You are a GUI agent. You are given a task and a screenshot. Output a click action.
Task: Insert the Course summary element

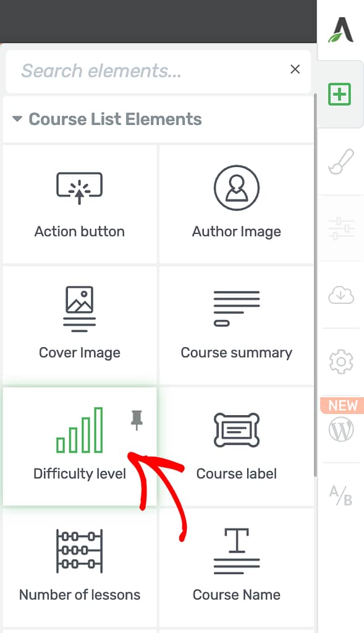click(236, 325)
